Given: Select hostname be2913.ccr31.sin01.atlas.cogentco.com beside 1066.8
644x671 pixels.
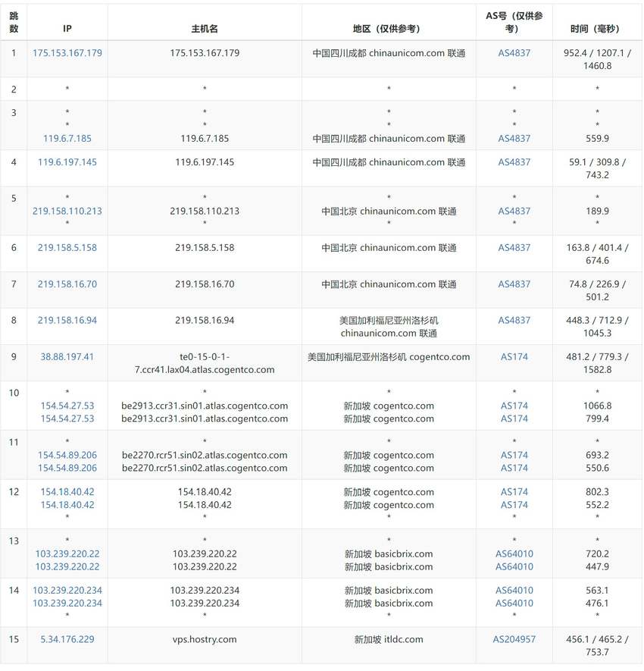Looking at the screenshot, I should tap(205, 406).
